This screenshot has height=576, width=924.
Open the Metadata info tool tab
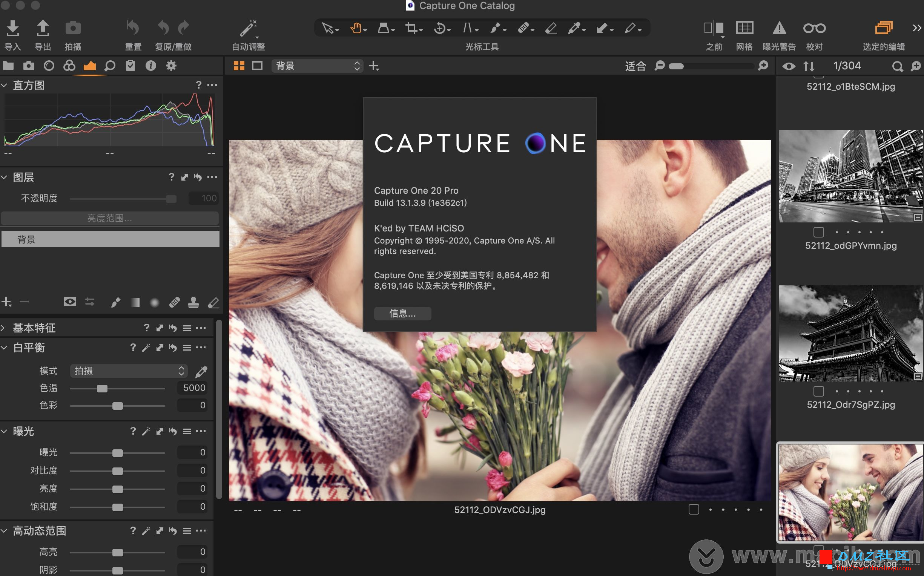tap(151, 66)
